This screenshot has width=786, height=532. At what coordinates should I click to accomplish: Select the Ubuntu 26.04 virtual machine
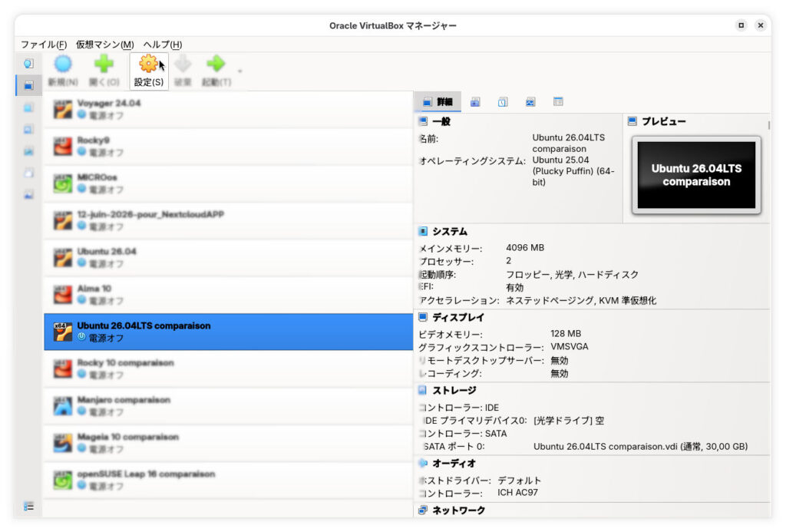point(228,258)
